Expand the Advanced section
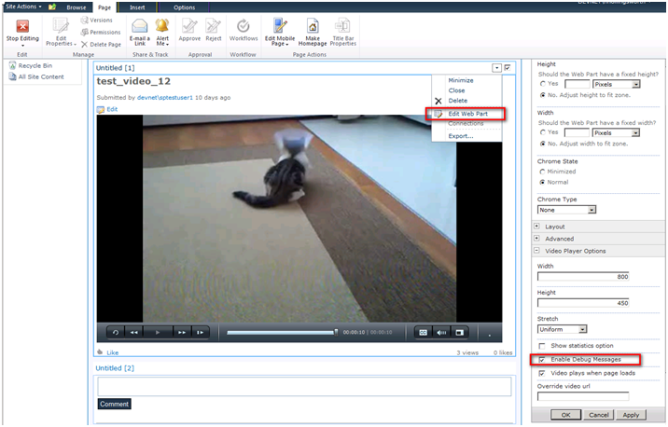Image resolution: width=668 pixels, height=427 pixels. (537, 239)
